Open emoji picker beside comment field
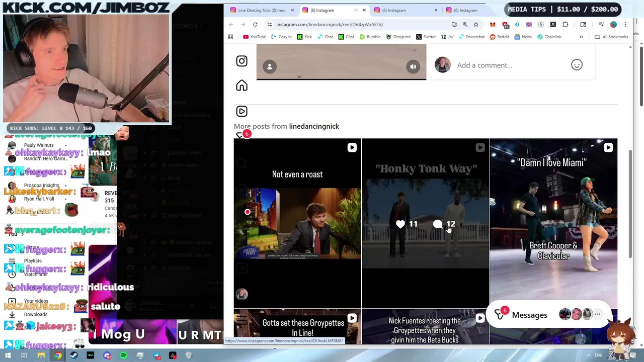 coord(577,65)
